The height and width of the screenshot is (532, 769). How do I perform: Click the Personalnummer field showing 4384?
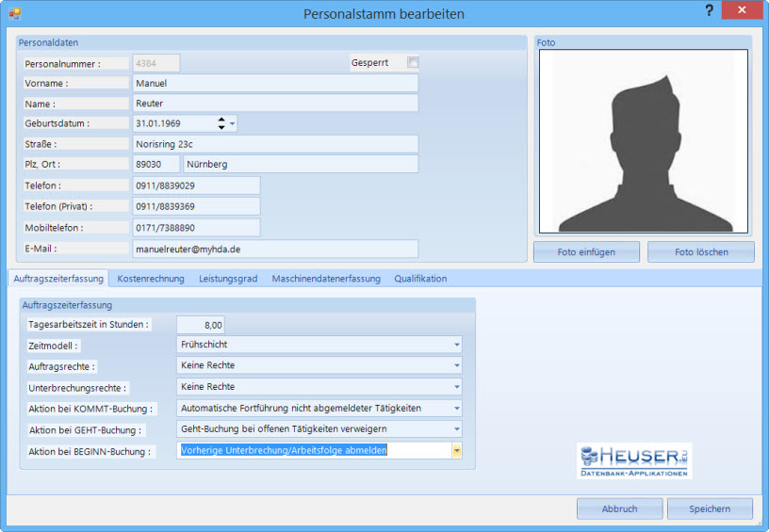click(x=155, y=63)
